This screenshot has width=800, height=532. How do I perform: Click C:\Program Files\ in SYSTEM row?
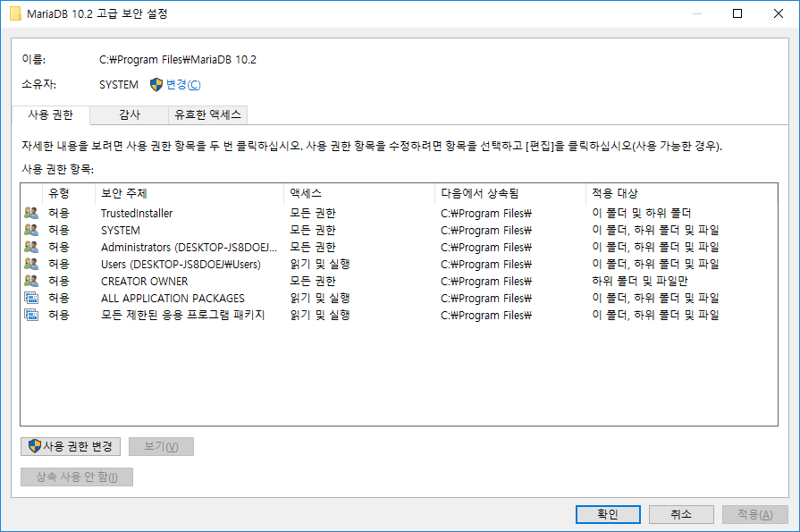[x=486, y=231]
